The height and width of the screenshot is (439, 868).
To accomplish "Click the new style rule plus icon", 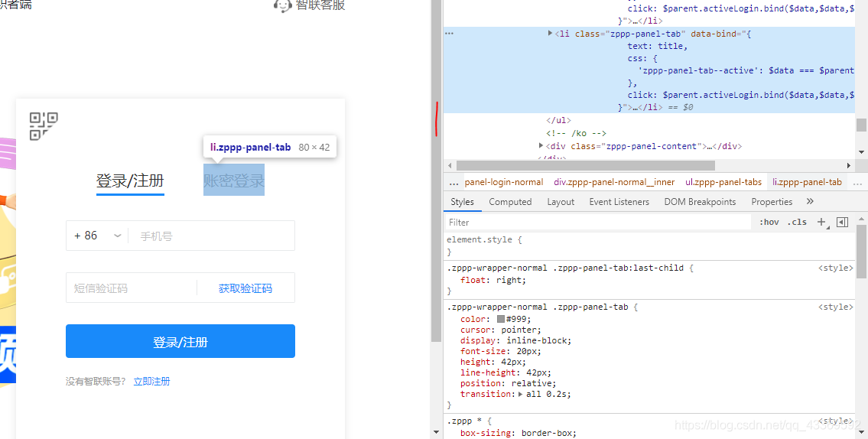I will coord(821,222).
